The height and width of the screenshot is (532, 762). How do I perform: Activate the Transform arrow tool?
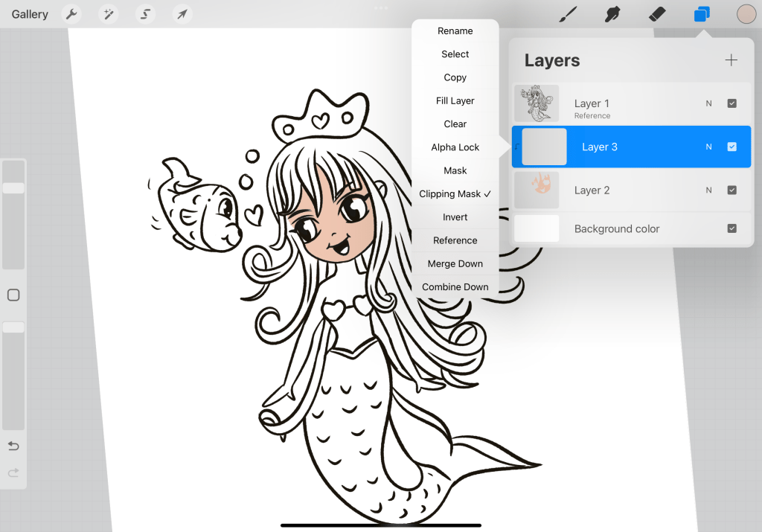point(182,14)
